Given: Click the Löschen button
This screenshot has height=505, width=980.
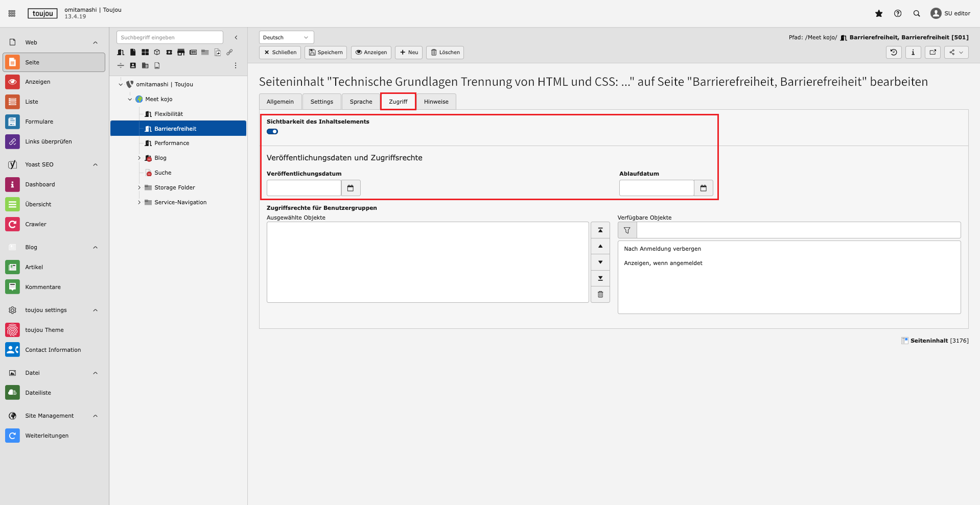Looking at the screenshot, I should (x=445, y=53).
